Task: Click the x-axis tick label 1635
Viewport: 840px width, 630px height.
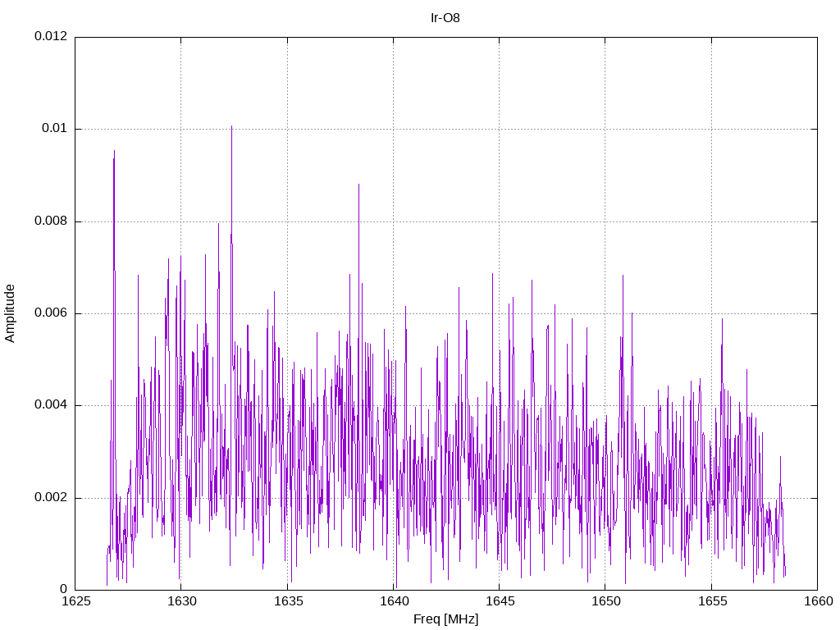Action: coord(288,601)
